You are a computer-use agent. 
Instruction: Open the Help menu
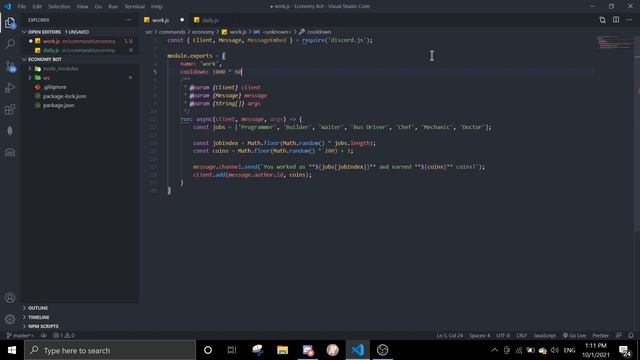coord(157,7)
